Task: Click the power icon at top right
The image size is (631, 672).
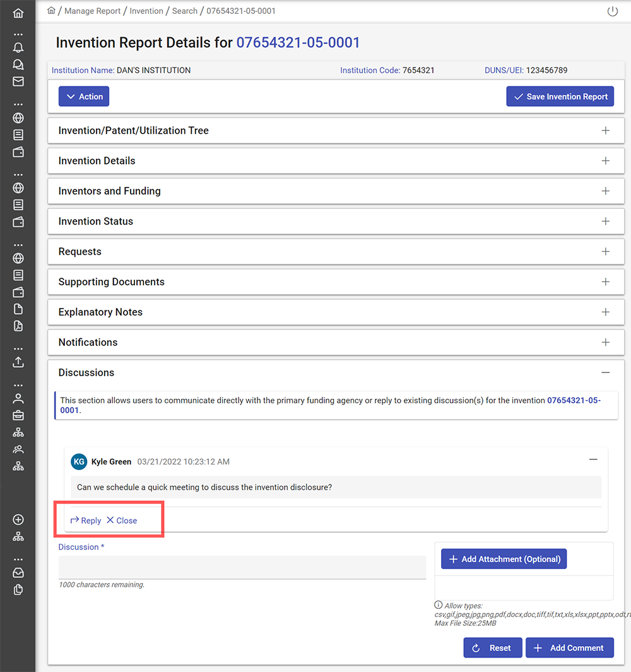Action: point(612,11)
